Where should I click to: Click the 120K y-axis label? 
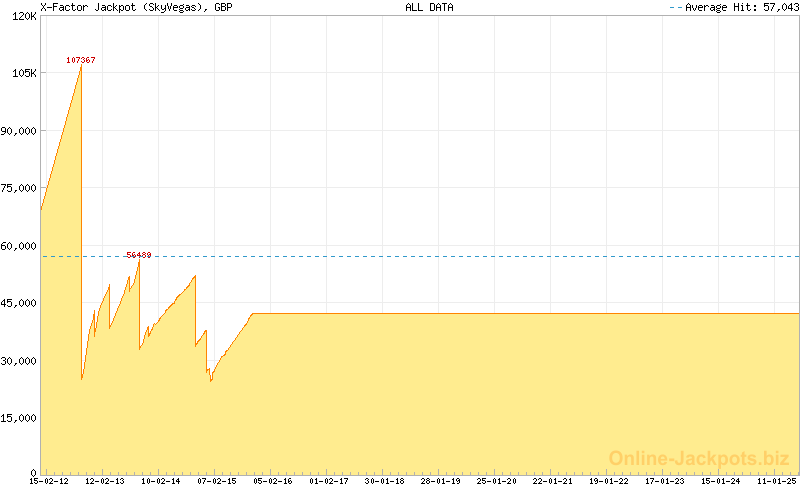pos(21,16)
